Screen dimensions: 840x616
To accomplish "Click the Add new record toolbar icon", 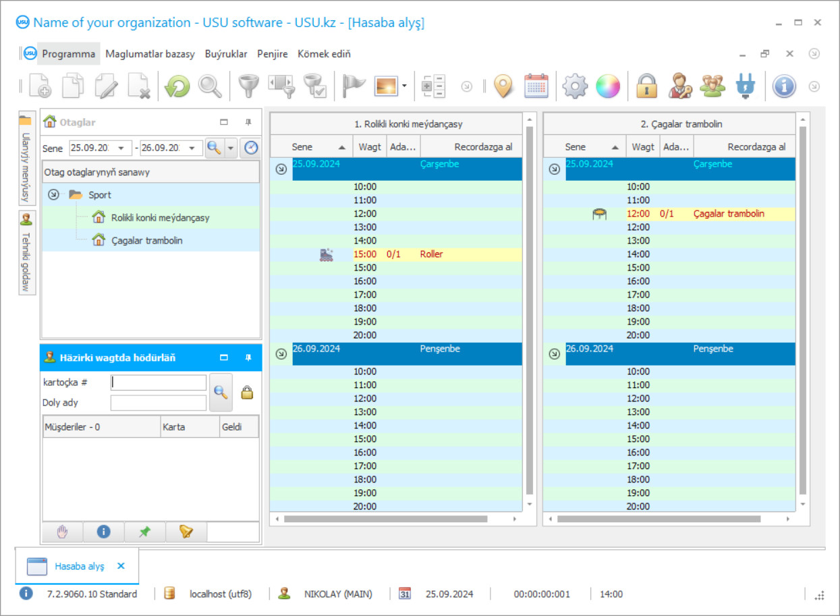I will [x=40, y=86].
